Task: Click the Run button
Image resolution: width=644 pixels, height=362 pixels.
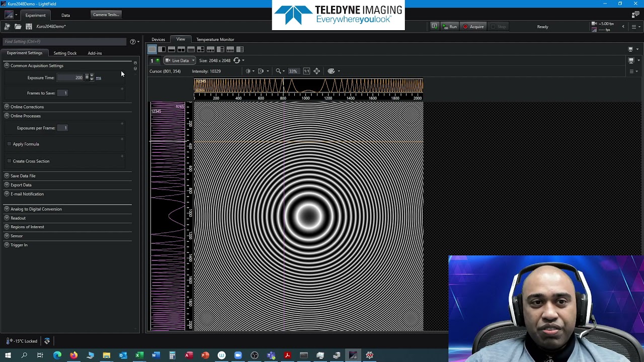Action: point(449,27)
